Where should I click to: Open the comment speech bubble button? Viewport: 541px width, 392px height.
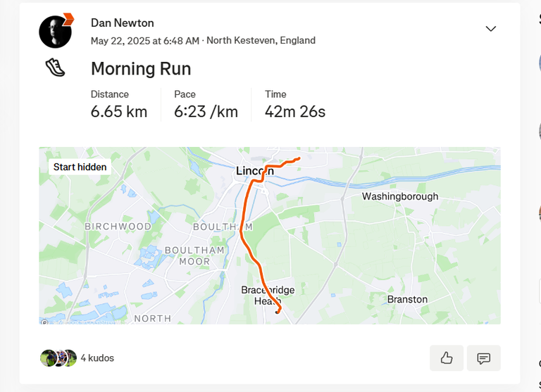(483, 358)
